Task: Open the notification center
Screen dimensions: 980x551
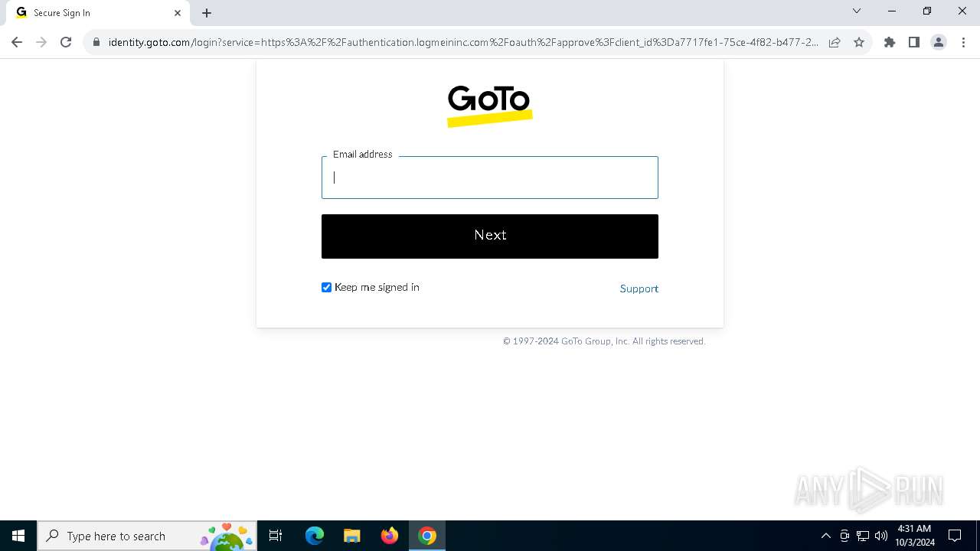Action: pyautogui.click(x=955, y=536)
